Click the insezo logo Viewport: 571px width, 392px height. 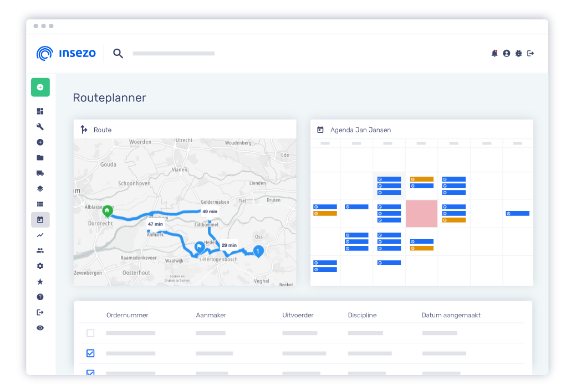pyautogui.click(x=66, y=53)
